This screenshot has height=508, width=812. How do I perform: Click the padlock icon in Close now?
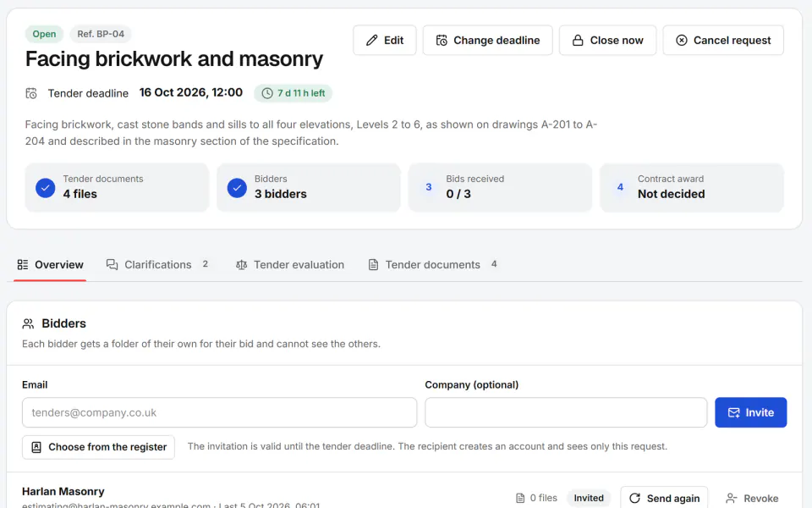click(x=578, y=41)
